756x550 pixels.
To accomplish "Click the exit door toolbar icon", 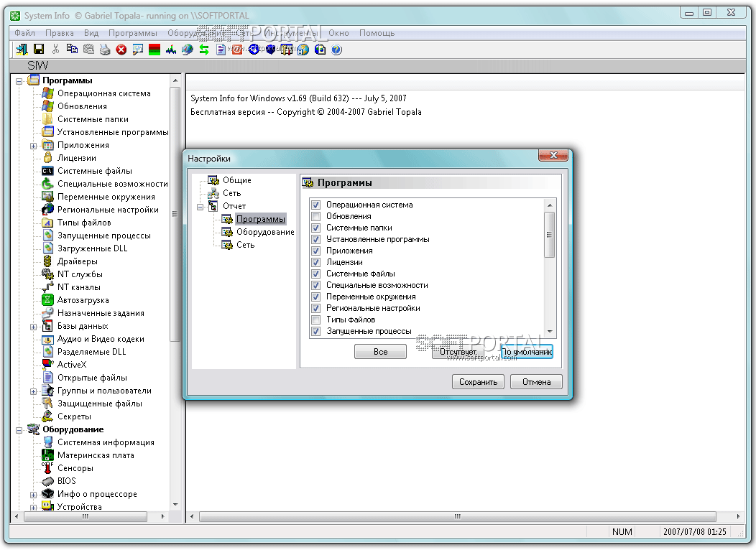I will (x=22, y=49).
